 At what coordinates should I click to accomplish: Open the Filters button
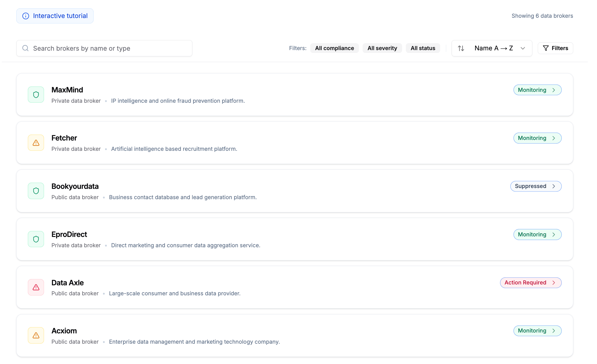555,48
